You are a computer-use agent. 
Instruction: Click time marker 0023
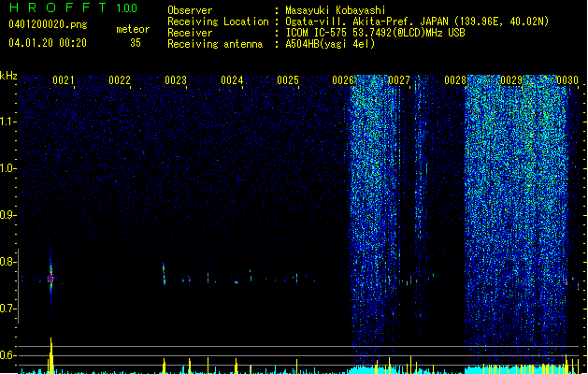176,79
